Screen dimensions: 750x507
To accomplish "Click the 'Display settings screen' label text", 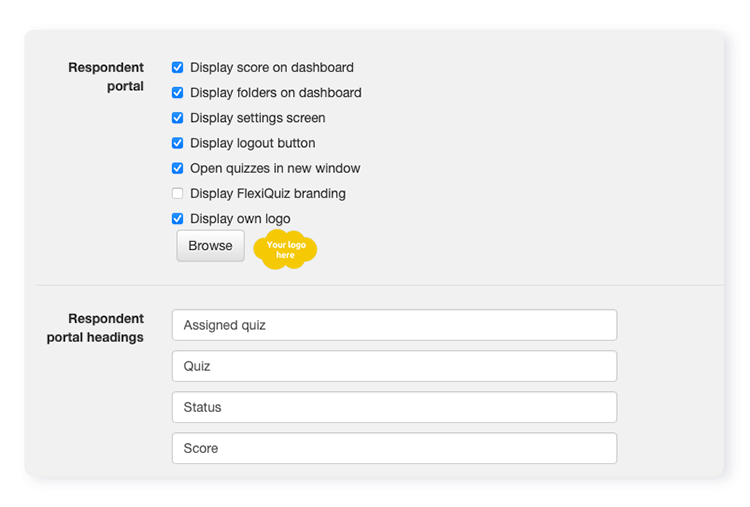I will click(x=257, y=118).
